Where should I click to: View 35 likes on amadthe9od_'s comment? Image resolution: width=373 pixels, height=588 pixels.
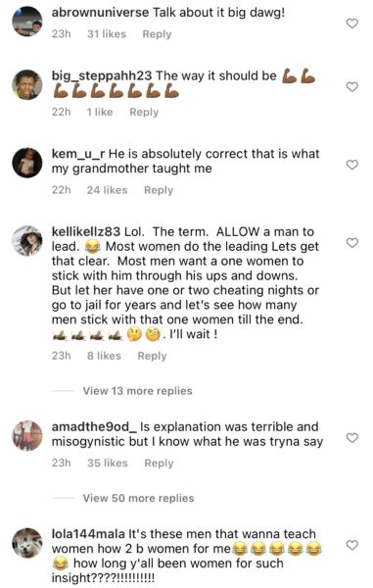(107, 464)
